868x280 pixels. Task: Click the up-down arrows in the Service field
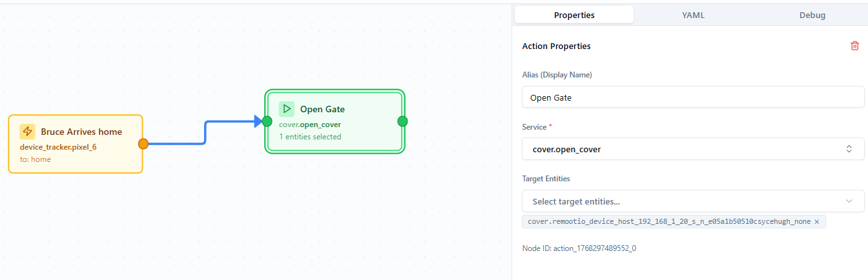pyautogui.click(x=849, y=149)
